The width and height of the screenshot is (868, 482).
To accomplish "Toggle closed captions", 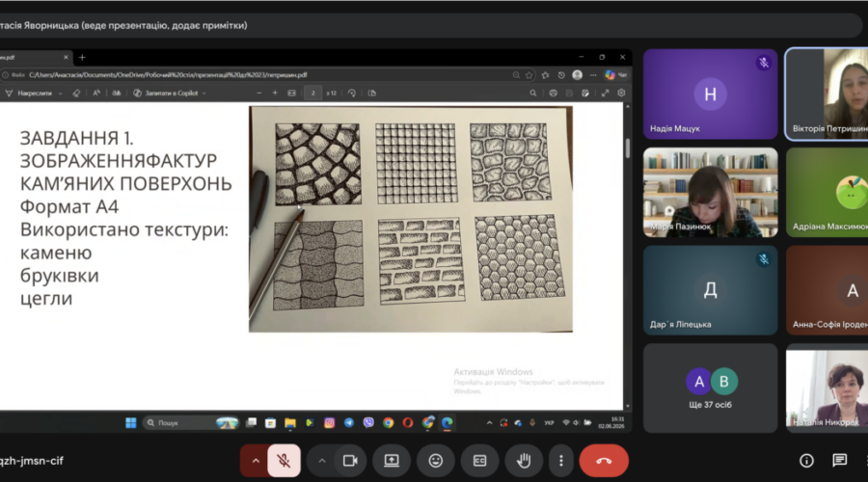I will pyautogui.click(x=479, y=461).
